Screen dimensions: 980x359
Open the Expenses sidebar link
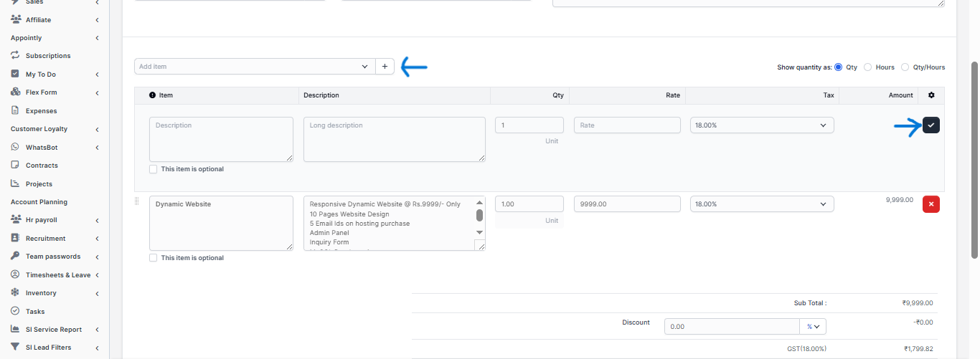pos(41,111)
